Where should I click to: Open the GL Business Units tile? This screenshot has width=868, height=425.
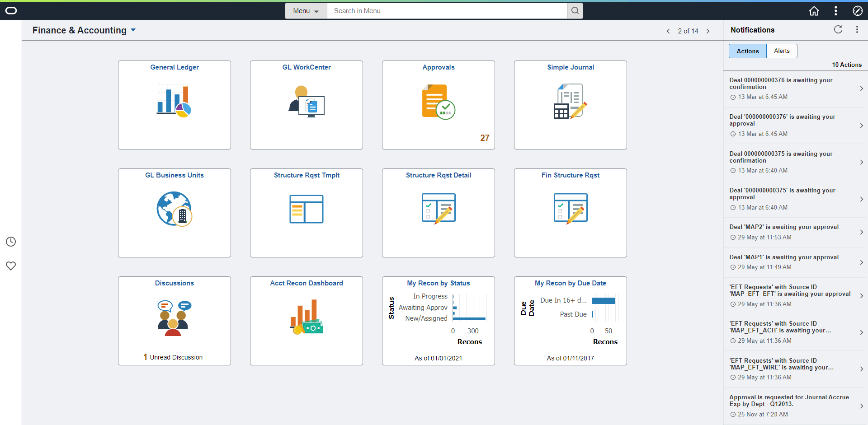pos(174,213)
